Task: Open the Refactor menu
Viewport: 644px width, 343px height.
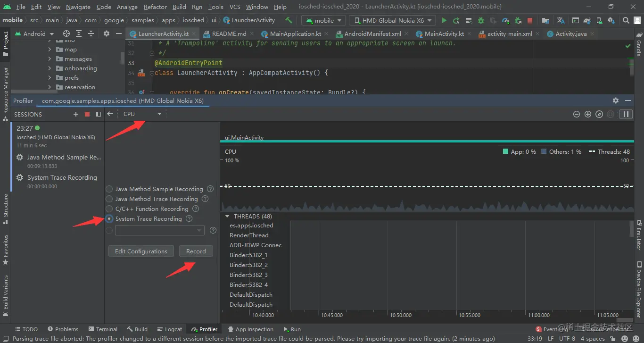Action: (x=155, y=7)
